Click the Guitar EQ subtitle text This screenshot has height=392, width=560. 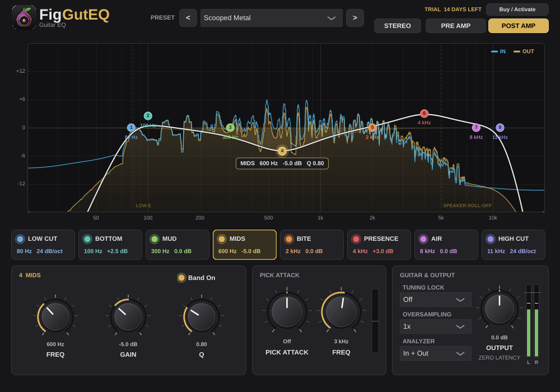(53, 25)
